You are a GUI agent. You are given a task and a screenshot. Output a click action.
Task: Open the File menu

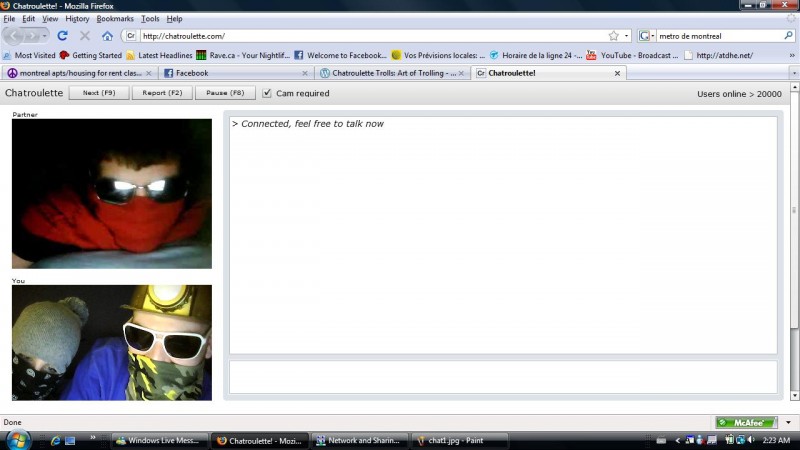point(9,18)
